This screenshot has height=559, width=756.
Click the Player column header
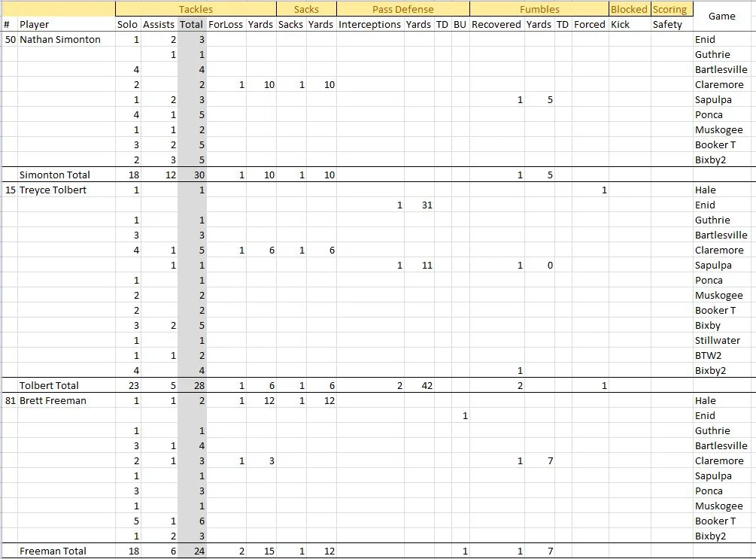(66, 24)
